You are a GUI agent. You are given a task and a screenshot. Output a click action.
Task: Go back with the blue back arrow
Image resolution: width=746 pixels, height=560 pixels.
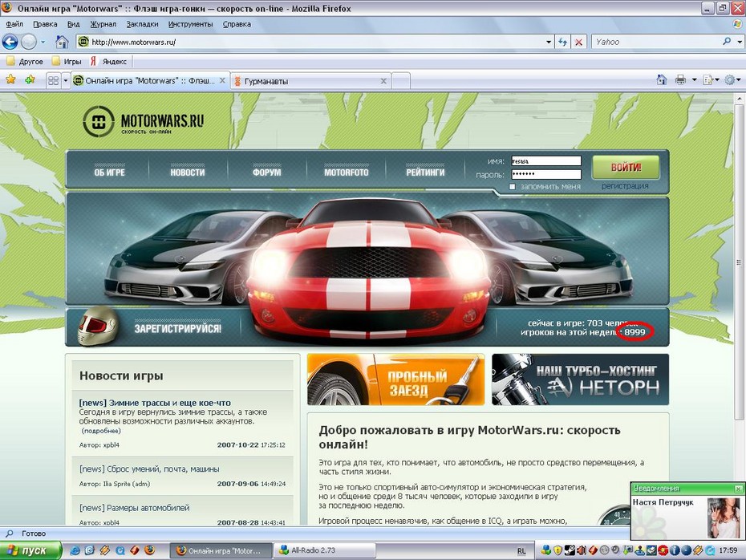10,42
